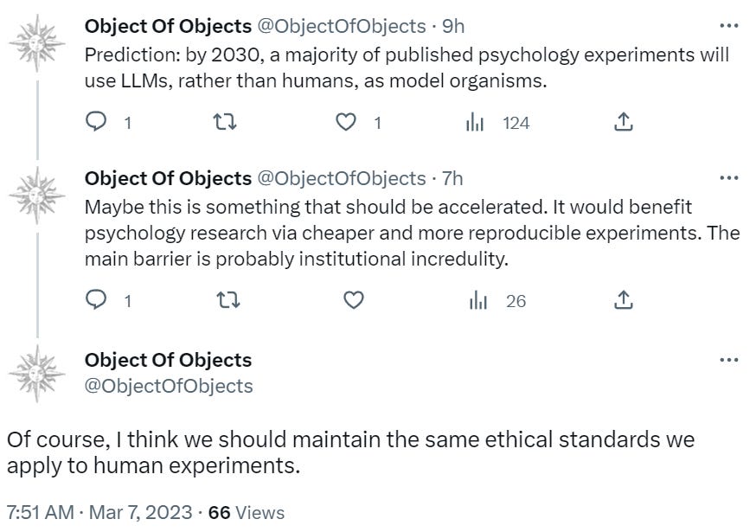Reply to the 'should be accelerated' tweet
The height and width of the screenshot is (532, 756).
[x=96, y=300]
